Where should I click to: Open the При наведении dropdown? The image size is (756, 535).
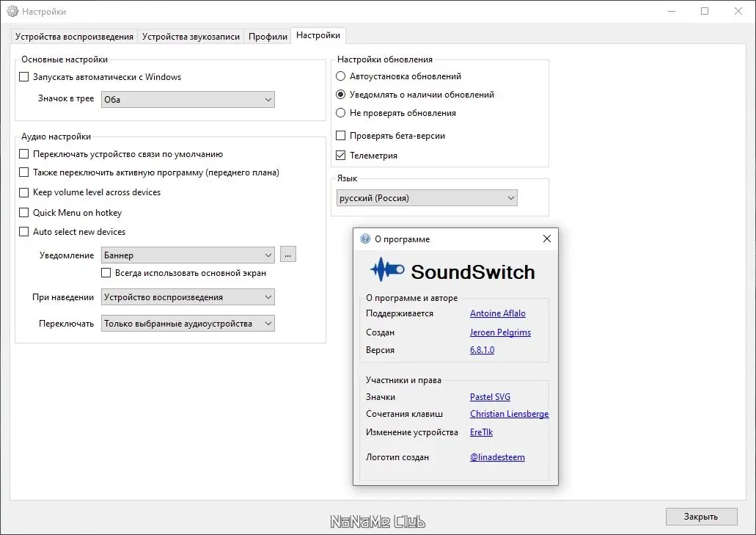tap(188, 297)
